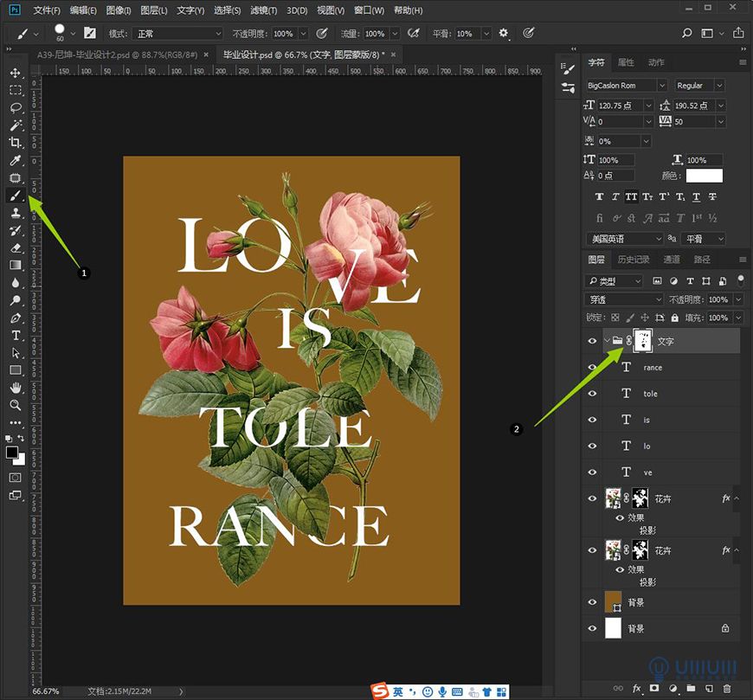Select the Eraser tool
This screenshot has height=700, width=753.
click(x=16, y=247)
